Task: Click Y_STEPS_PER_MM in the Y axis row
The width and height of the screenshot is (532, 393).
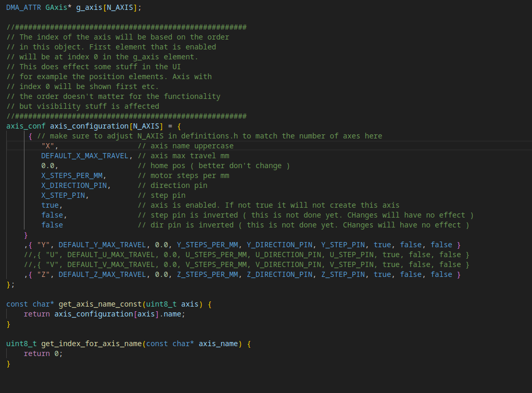Action: click(207, 245)
